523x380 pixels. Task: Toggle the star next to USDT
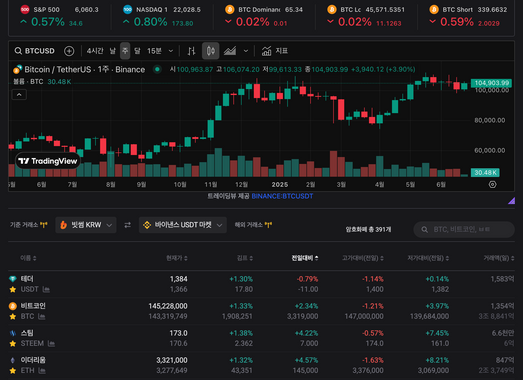point(13,289)
